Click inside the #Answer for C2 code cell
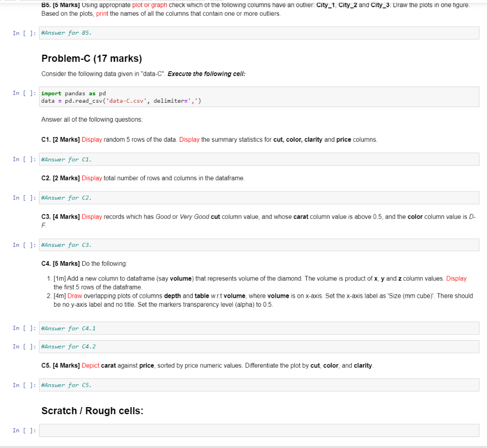This screenshot has height=448, width=487. pyautogui.click(x=190, y=197)
